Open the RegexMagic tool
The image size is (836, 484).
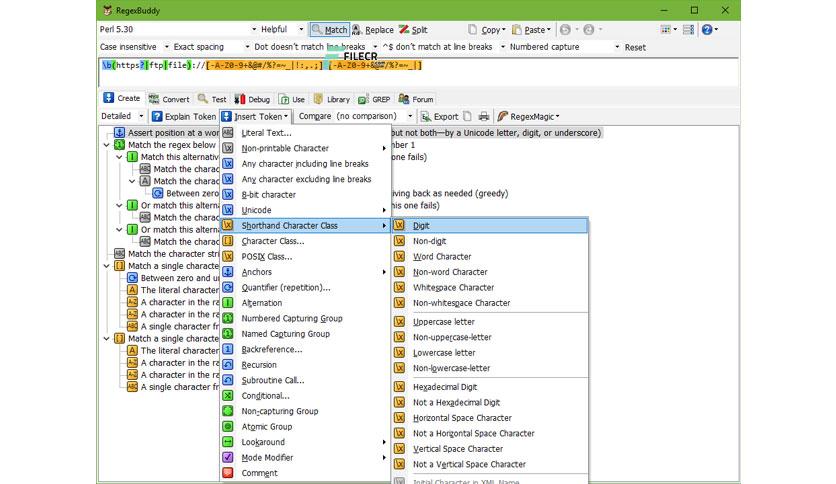(x=528, y=116)
